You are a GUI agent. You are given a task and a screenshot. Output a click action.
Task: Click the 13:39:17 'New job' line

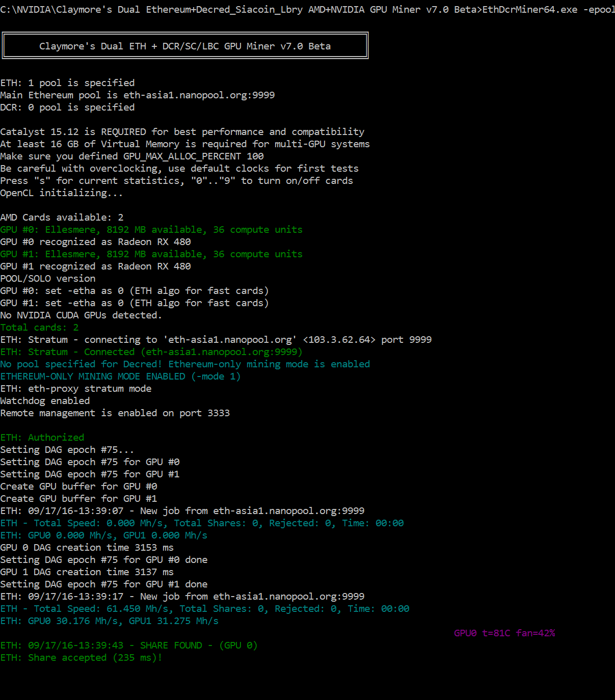(182, 597)
